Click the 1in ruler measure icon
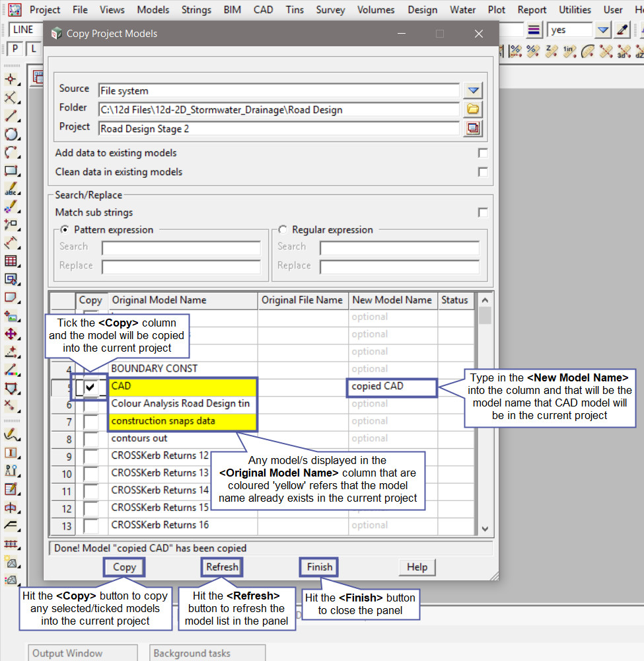 pyautogui.click(x=569, y=51)
